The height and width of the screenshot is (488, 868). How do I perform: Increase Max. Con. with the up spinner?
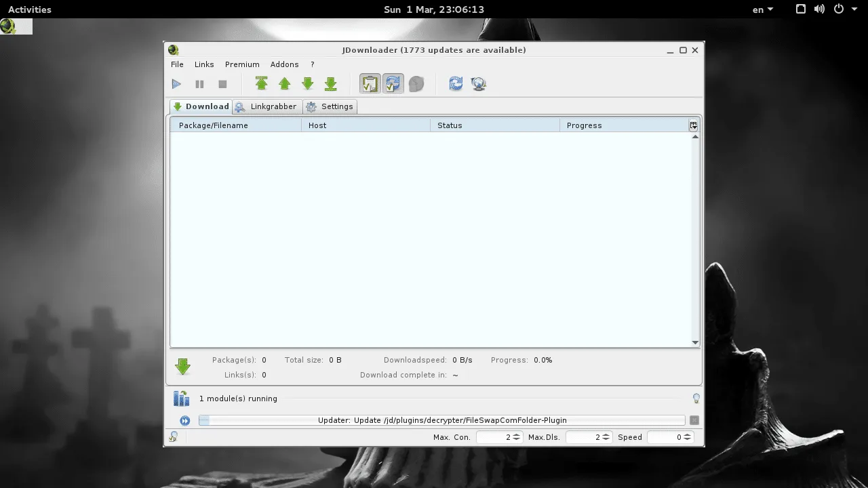(517, 434)
